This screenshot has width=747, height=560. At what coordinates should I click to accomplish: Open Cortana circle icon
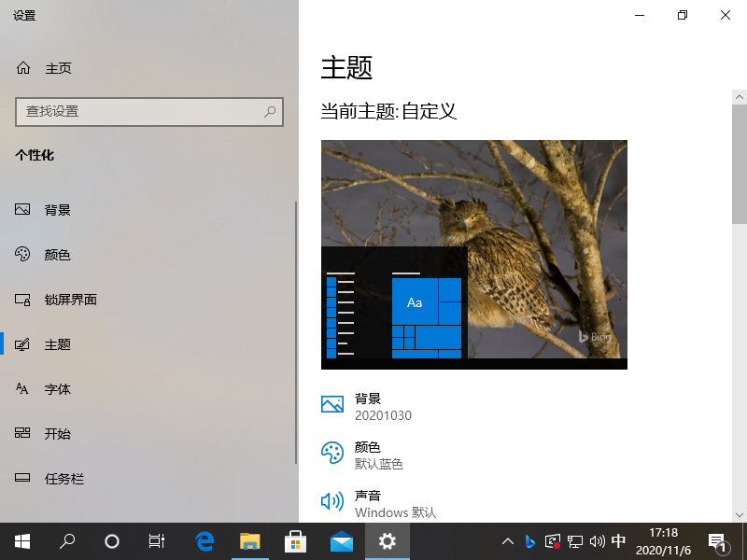[x=112, y=541]
